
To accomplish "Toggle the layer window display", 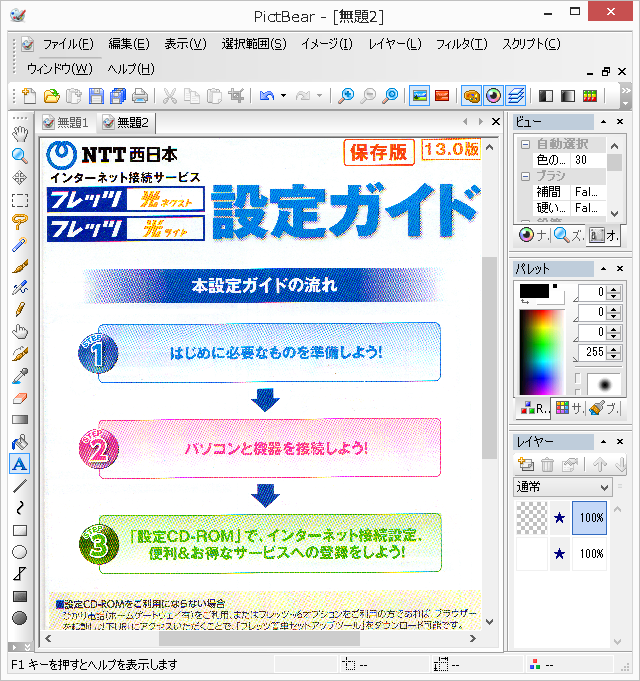I will tap(516, 96).
